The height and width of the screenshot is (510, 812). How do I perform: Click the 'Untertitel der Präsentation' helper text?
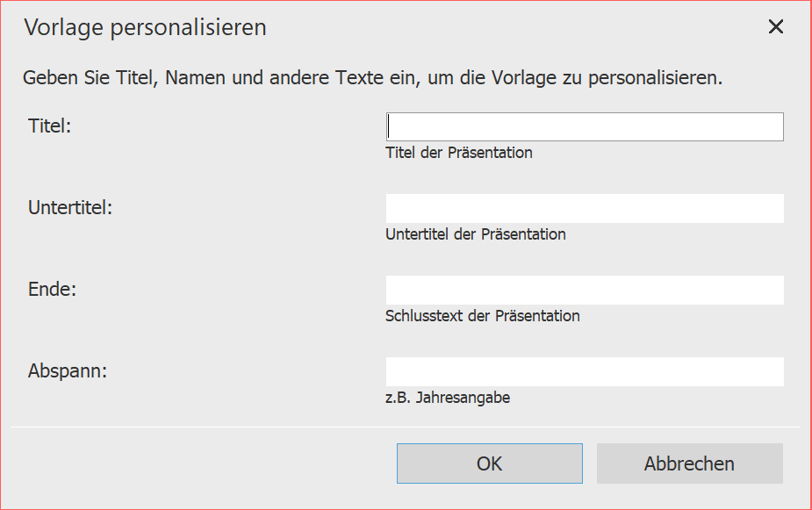[x=478, y=234]
